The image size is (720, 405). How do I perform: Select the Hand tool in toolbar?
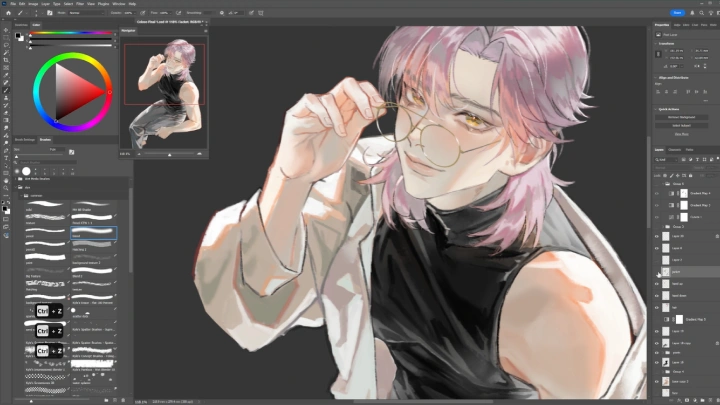6,181
